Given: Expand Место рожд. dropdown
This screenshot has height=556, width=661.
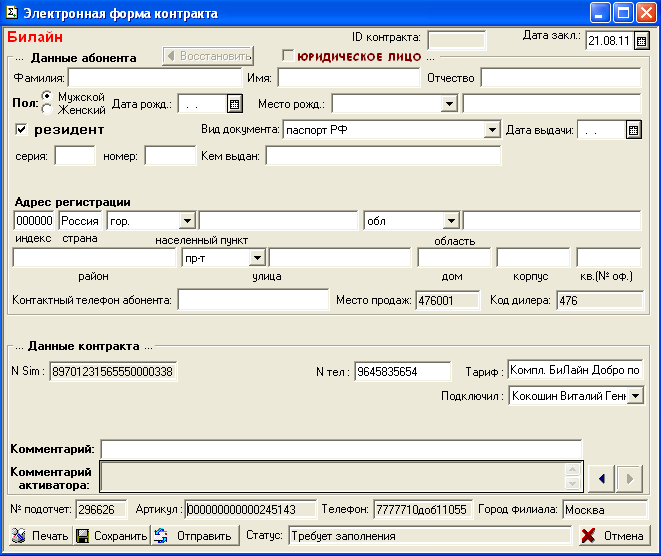Looking at the screenshot, I should (449, 104).
